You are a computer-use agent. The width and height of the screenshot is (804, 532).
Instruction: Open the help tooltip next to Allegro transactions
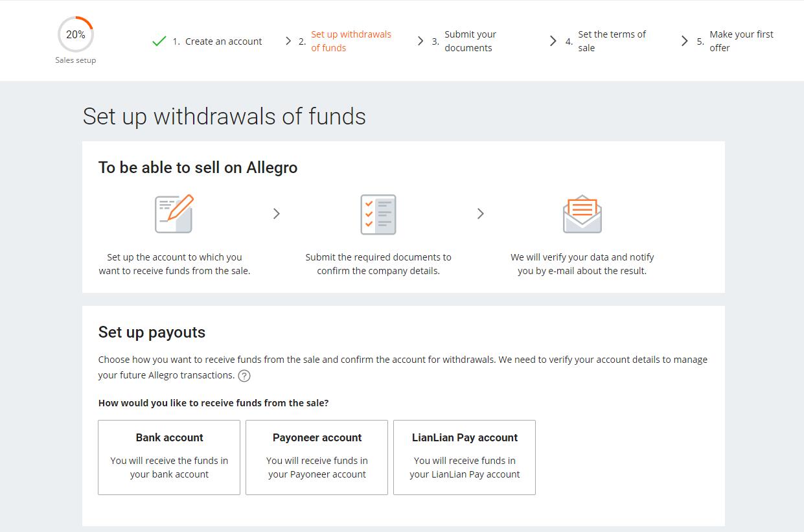click(x=245, y=376)
